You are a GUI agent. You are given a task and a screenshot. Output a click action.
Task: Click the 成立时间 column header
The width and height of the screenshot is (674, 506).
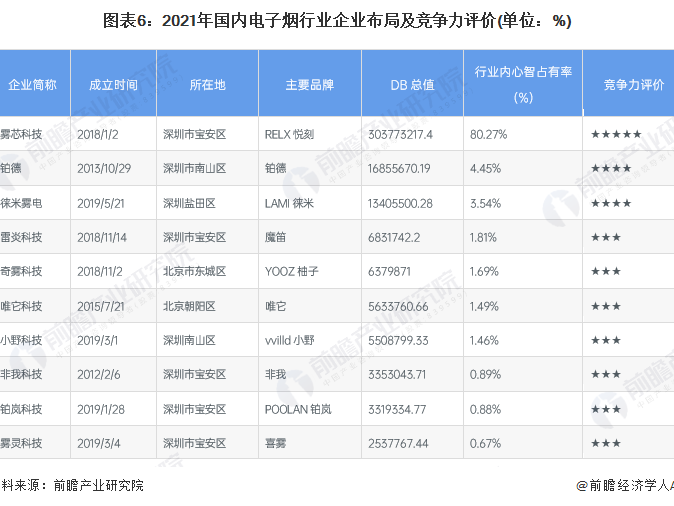coord(114,85)
